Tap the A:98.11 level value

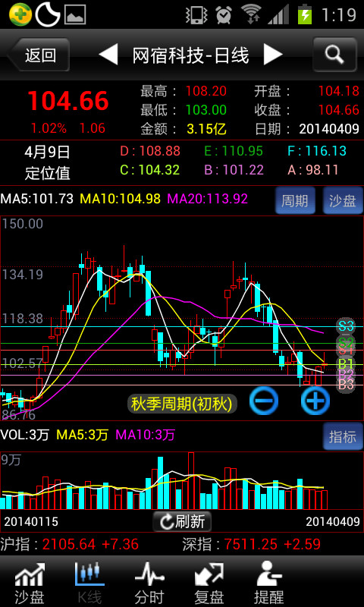[313, 169]
